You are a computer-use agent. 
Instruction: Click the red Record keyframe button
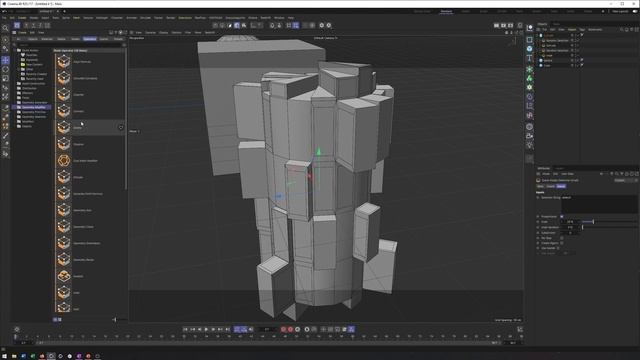point(283,329)
